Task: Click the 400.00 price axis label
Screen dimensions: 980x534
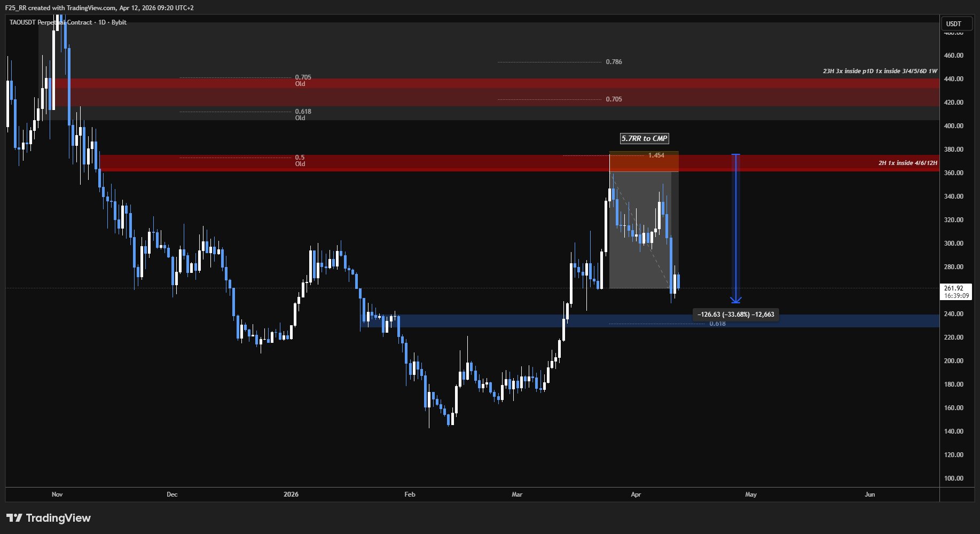Action: tap(953, 126)
